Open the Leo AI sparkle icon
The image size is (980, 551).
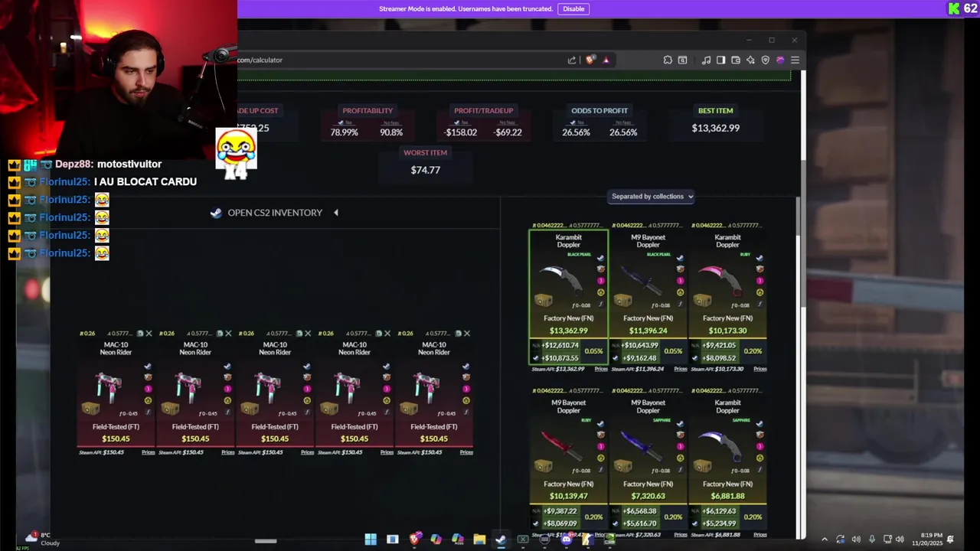(x=750, y=60)
